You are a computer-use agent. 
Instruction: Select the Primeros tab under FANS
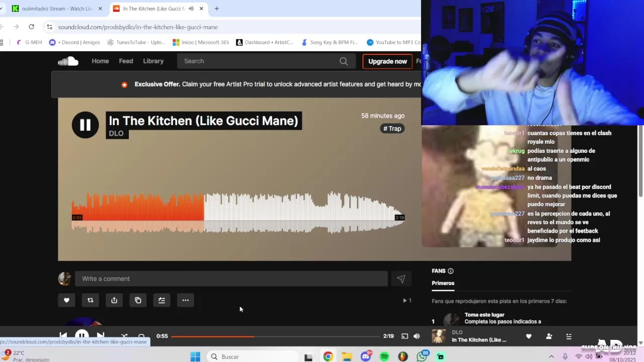pyautogui.click(x=443, y=283)
